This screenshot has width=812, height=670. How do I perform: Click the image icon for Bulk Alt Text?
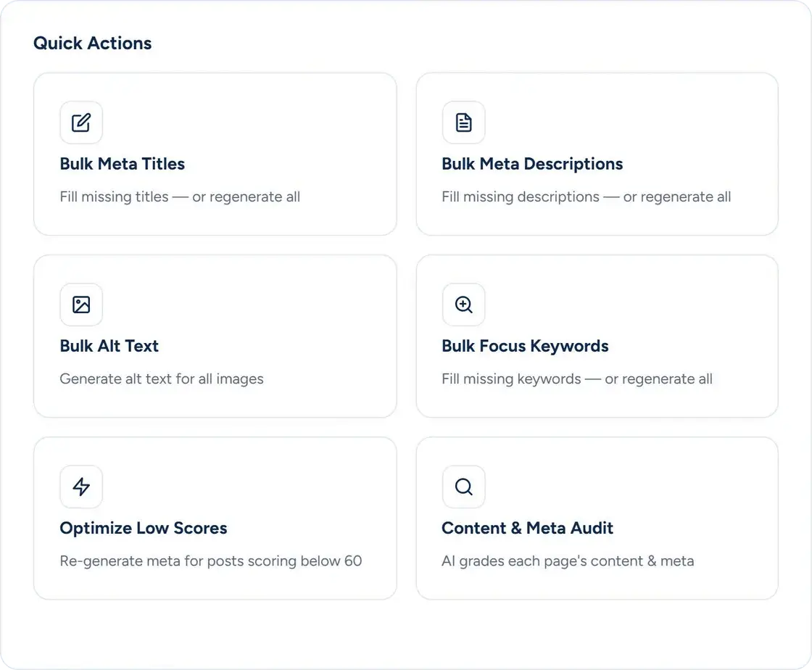point(81,305)
